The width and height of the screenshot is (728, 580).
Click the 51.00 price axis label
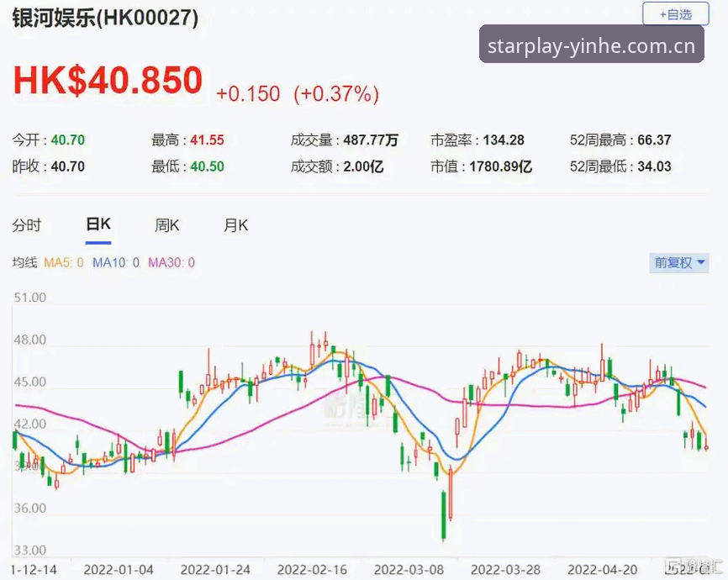point(30,298)
